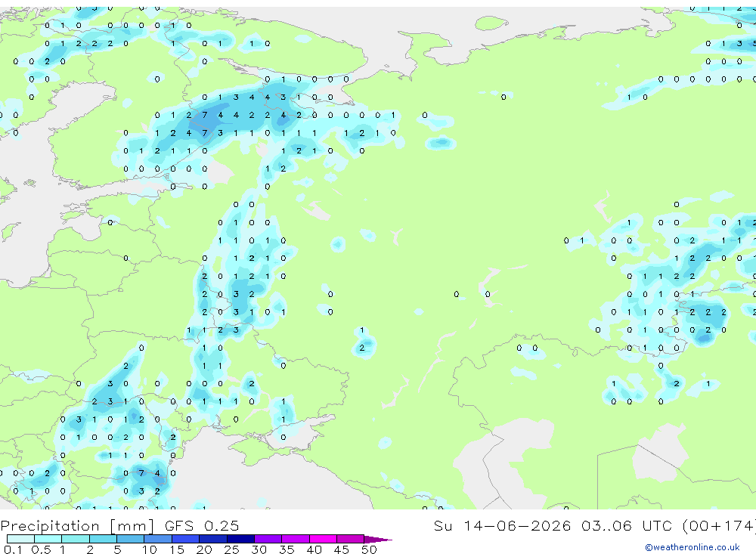Click the 25–30 mm dark navy legend box

click(x=240, y=539)
